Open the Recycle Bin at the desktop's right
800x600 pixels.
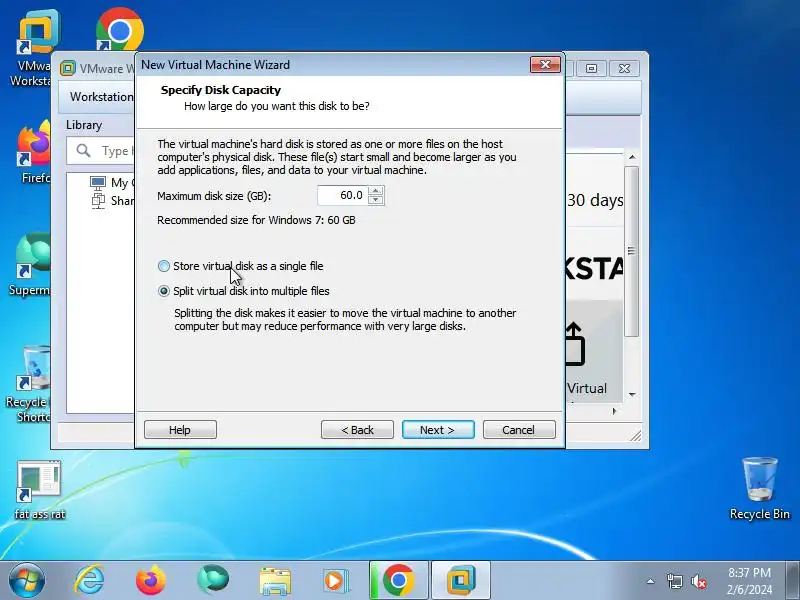pyautogui.click(x=760, y=488)
